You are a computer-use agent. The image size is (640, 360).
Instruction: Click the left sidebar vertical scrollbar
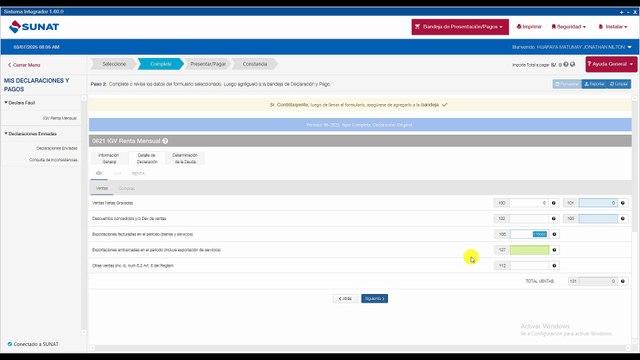pos(84,215)
